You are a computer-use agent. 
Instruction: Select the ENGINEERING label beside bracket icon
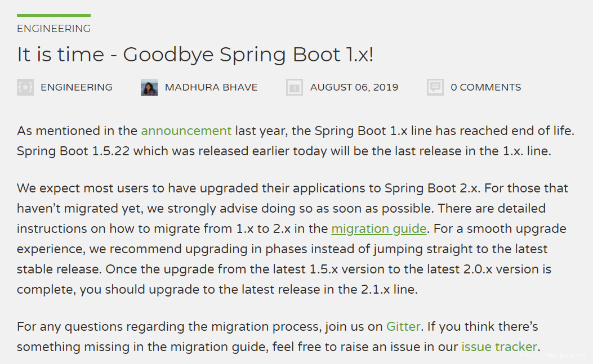[x=77, y=87]
